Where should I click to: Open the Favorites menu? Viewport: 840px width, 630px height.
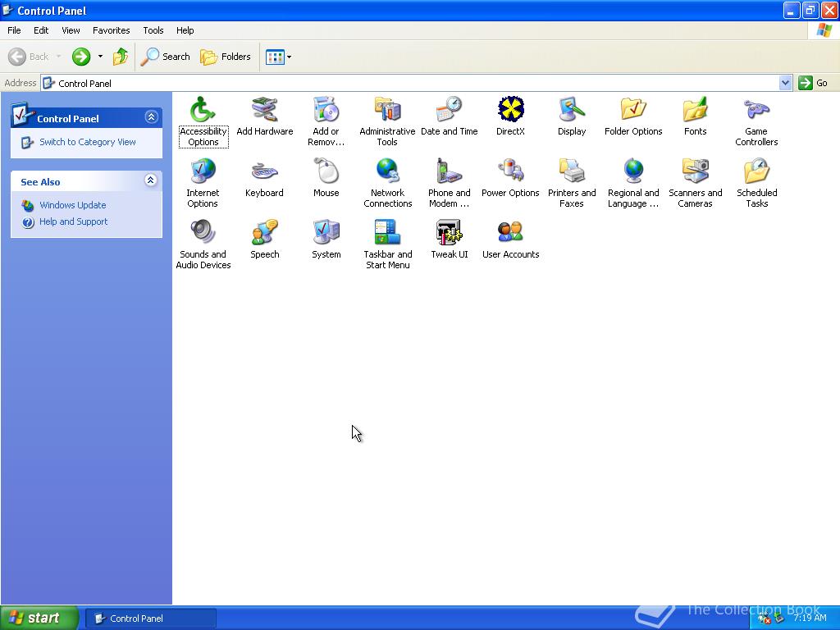point(111,30)
